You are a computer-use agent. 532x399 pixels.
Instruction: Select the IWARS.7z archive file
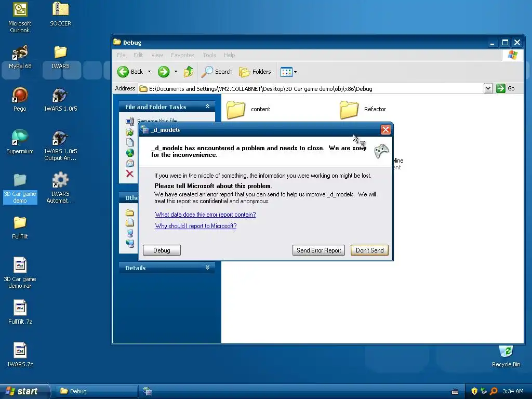click(20, 354)
